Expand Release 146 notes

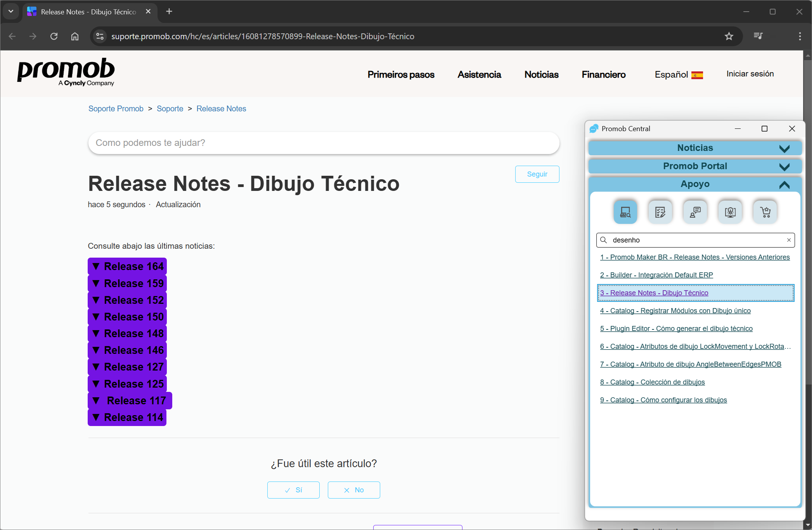(x=127, y=350)
